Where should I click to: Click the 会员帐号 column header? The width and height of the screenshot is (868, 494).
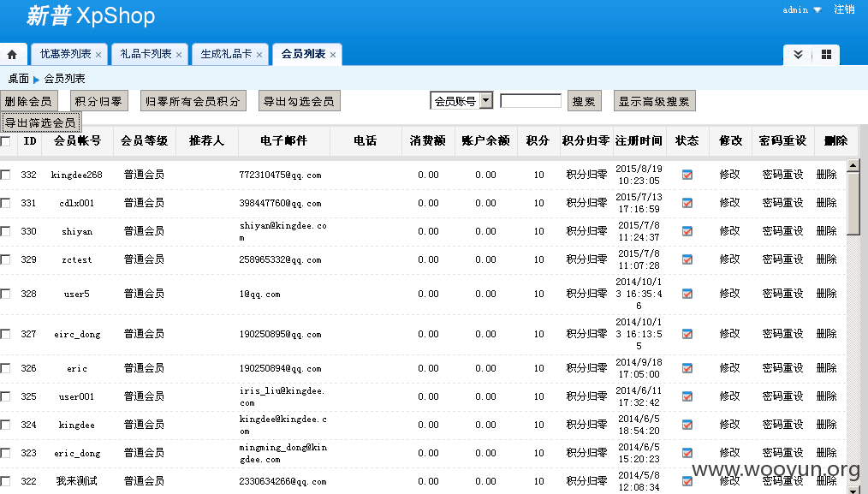coord(77,140)
